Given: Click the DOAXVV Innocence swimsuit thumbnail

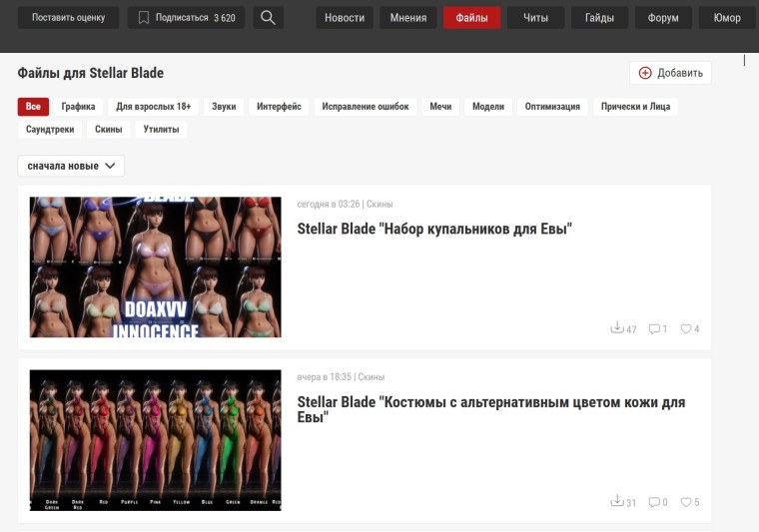Looking at the screenshot, I should (x=156, y=266).
